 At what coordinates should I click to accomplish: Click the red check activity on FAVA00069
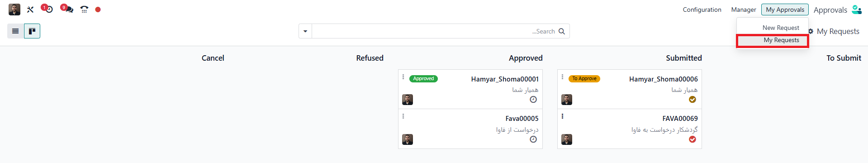coord(693,139)
